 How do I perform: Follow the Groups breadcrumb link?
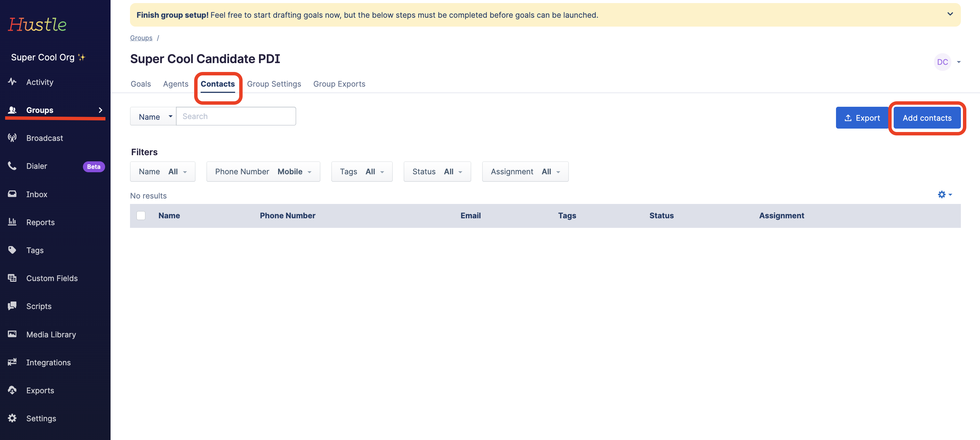click(x=141, y=38)
